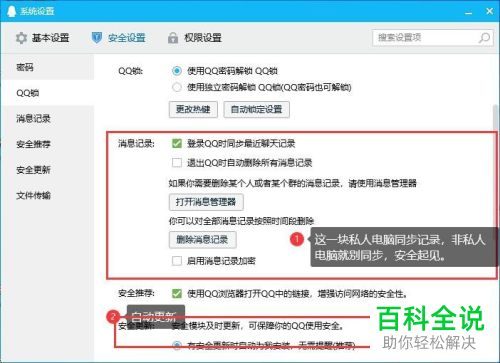500x363 pixels.
Task: Check 退出QQ时自动删除所有消息记录
Action: click(177, 163)
